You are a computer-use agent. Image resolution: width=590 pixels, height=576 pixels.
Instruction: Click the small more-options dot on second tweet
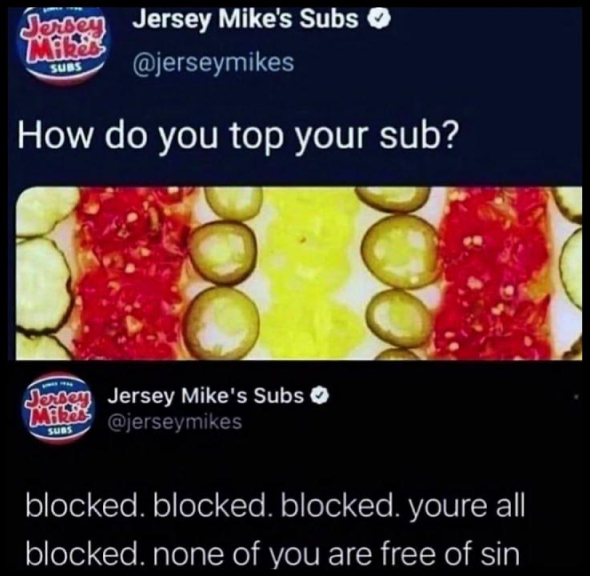point(576,397)
